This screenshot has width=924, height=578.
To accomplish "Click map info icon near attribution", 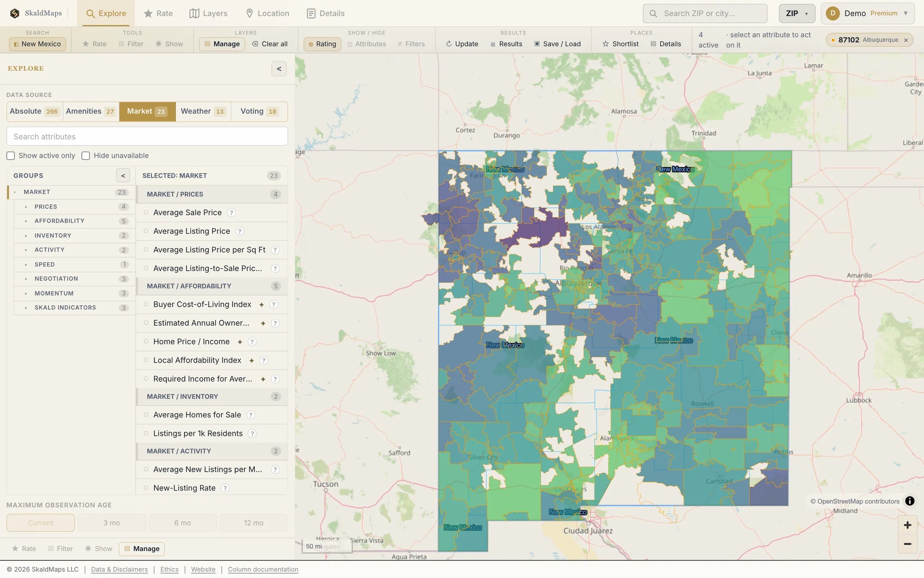I will (x=910, y=501).
